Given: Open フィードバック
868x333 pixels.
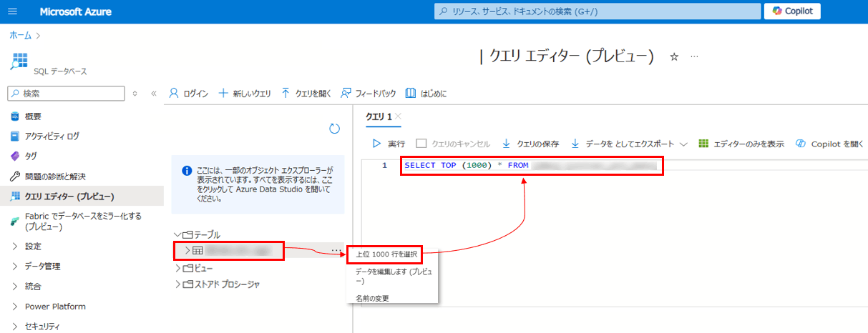Looking at the screenshot, I should point(369,94).
